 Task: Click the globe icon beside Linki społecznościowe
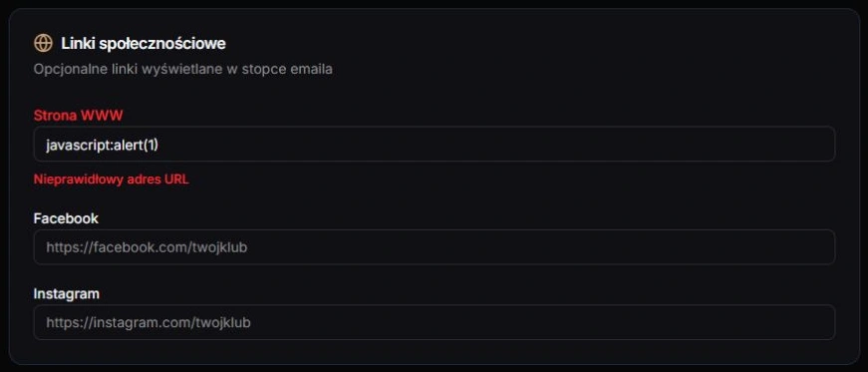(x=43, y=43)
